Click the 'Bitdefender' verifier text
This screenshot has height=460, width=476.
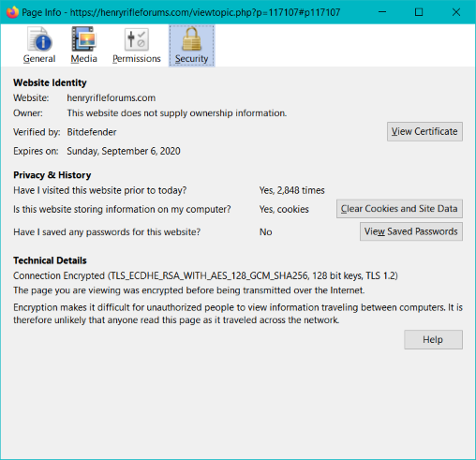pos(92,132)
